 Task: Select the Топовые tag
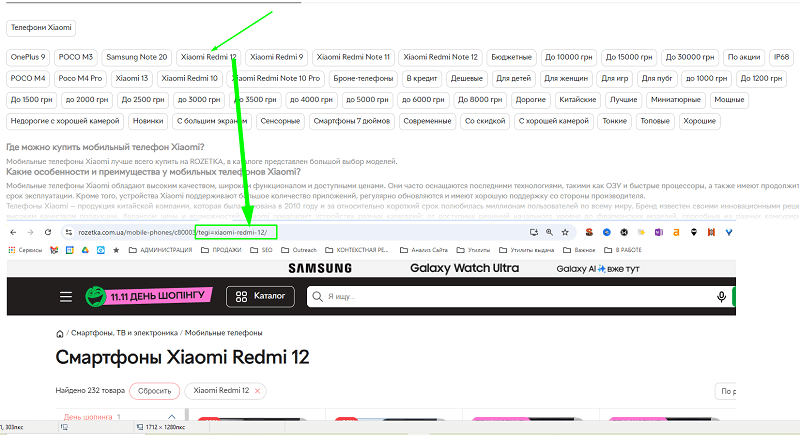(x=655, y=121)
